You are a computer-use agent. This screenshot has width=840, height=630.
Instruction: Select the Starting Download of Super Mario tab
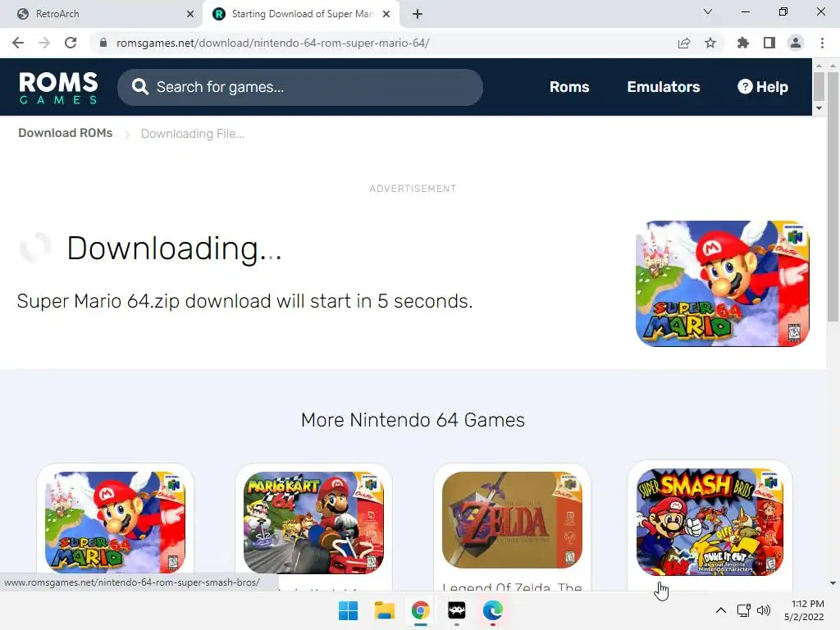301,14
